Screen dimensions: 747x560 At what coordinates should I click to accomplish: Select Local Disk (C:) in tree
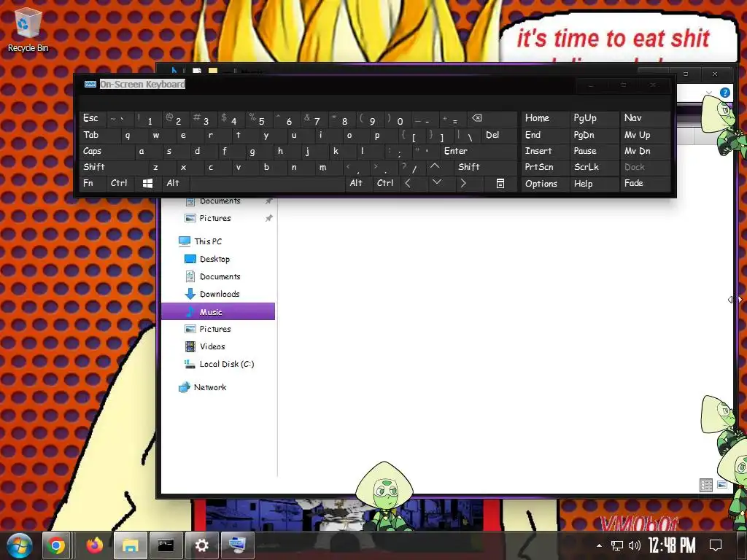click(x=219, y=365)
